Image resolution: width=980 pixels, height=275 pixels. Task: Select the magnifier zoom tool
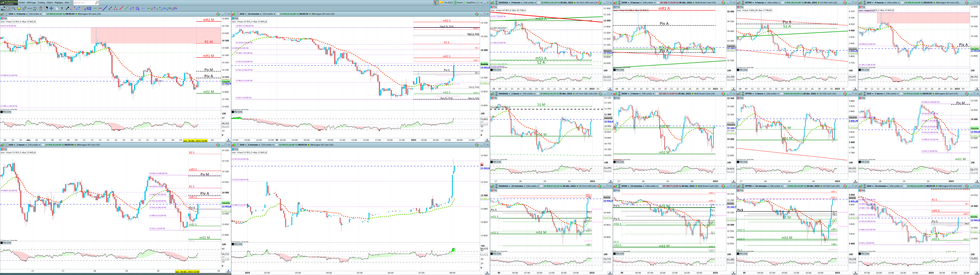[x=14, y=8]
